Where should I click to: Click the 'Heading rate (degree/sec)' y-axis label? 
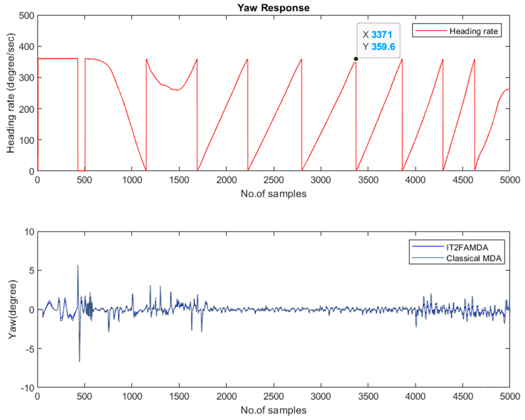(x=11, y=93)
